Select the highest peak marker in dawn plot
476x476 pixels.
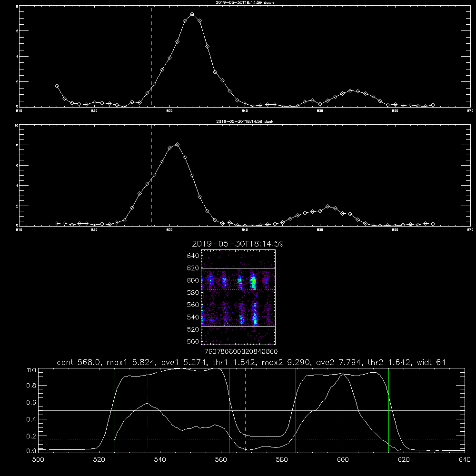pos(192,14)
